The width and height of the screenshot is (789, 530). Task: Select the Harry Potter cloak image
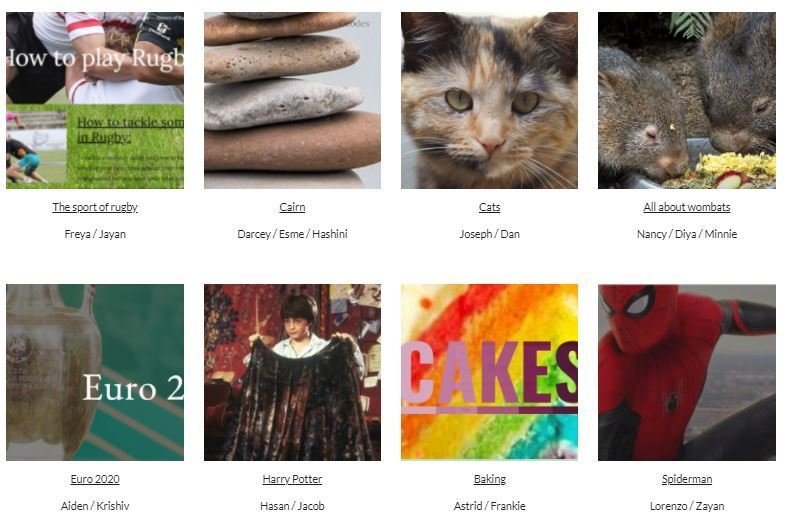click(292, 372)
